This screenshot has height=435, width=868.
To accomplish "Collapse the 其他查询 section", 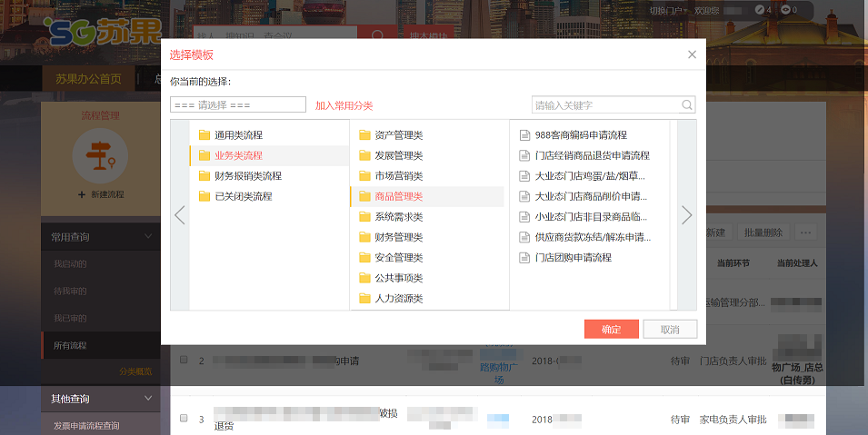I will point(148,398).
